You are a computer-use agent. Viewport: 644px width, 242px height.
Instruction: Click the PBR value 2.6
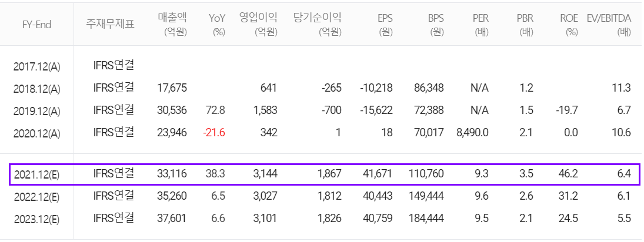[527, 196]
